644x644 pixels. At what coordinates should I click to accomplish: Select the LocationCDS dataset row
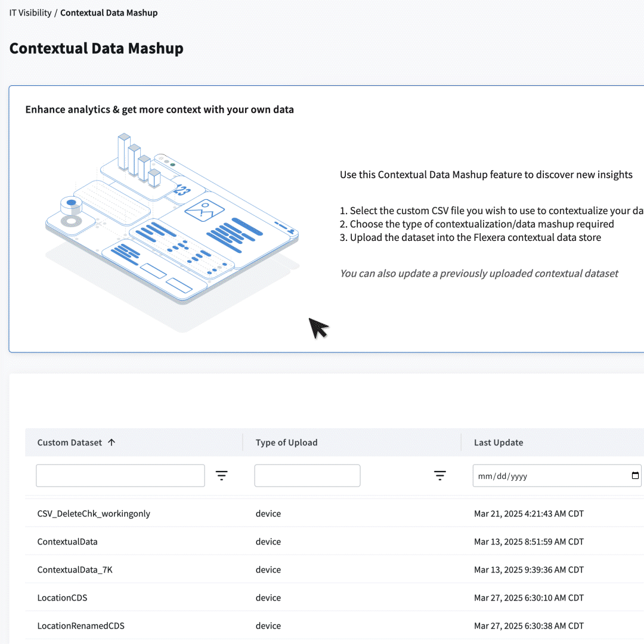coord(62,597)
